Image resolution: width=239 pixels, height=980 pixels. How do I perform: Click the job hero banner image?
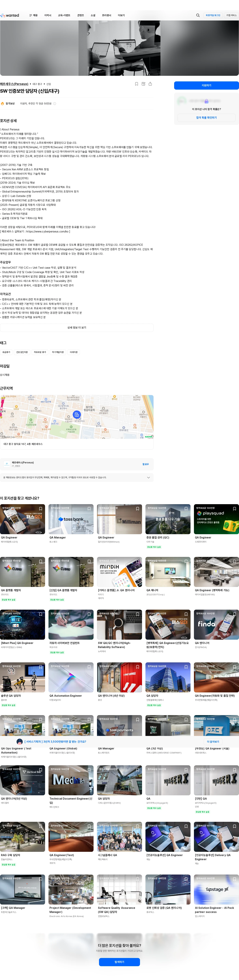(119, 48)
